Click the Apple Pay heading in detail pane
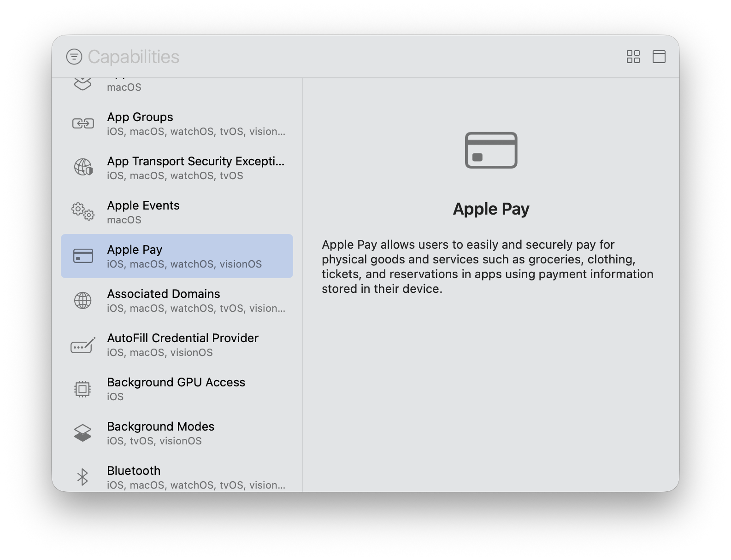The height and width of the screenshot is (560, 731). tap(491, 209)
